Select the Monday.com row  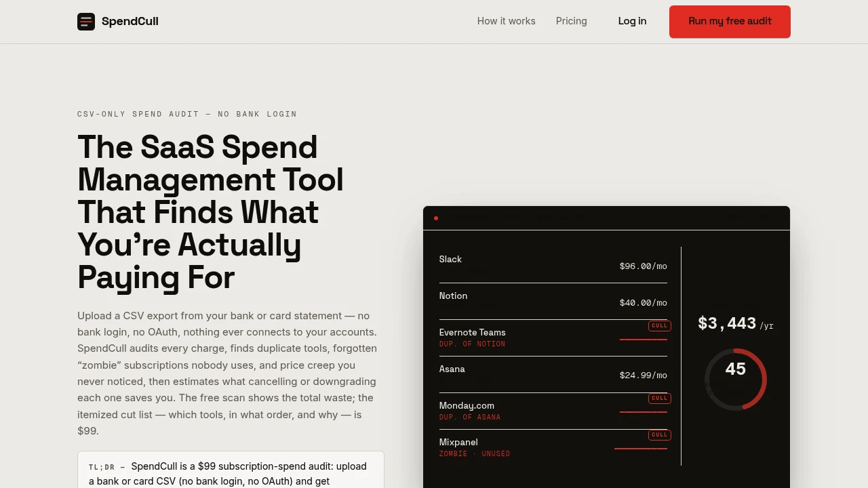point(553,411)
